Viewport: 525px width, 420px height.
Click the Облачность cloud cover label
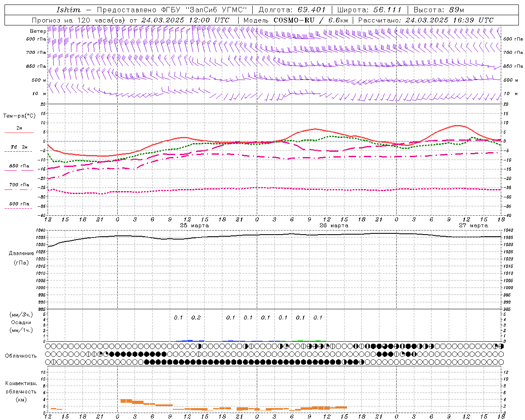click(21, 356)
